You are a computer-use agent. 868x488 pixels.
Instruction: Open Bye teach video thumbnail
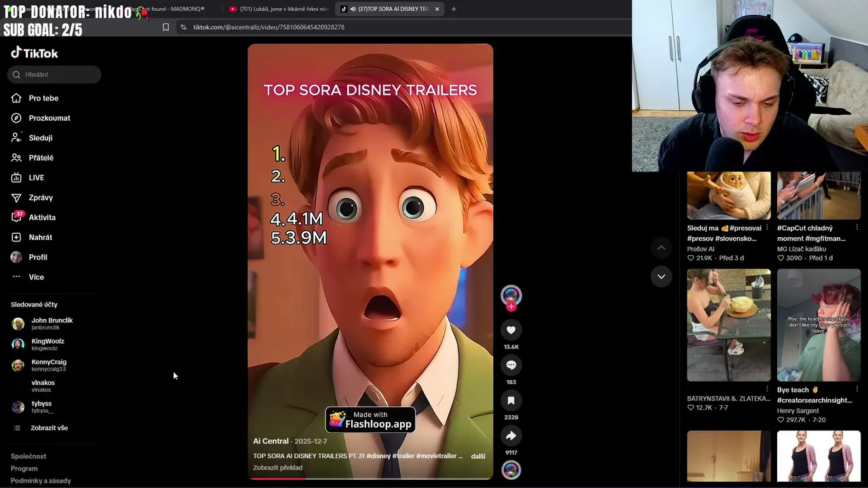(x=818, y=325)
